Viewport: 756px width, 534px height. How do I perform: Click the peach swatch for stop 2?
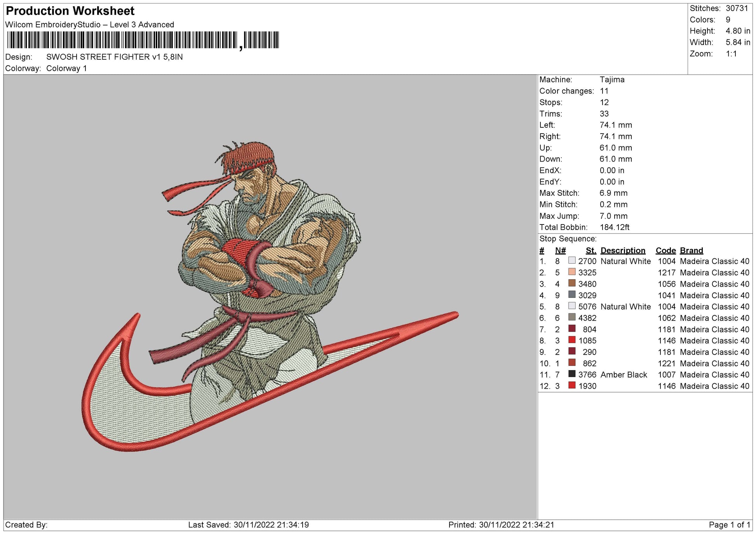click(571, 272)
